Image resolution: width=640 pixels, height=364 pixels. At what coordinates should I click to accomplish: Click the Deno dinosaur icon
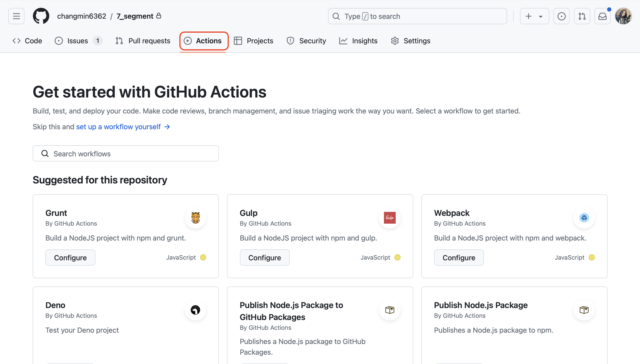pos(195,310)
